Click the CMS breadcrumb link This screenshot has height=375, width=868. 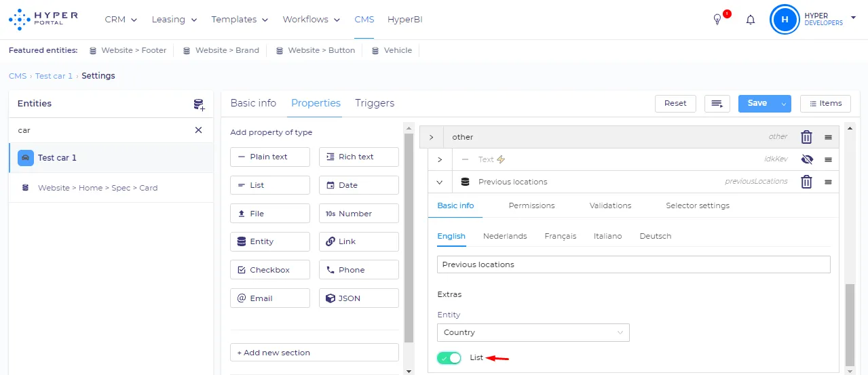pos(18,76)
